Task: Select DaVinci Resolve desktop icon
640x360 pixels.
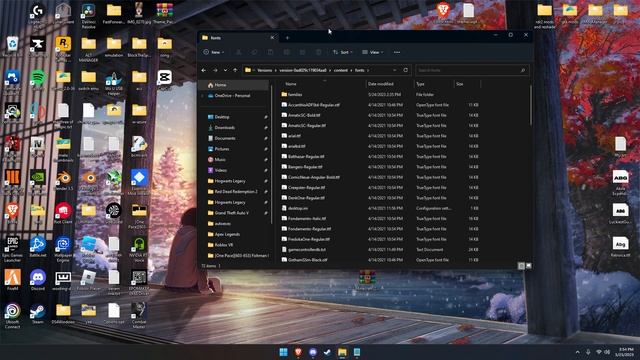Action: [x=89, y=16]
